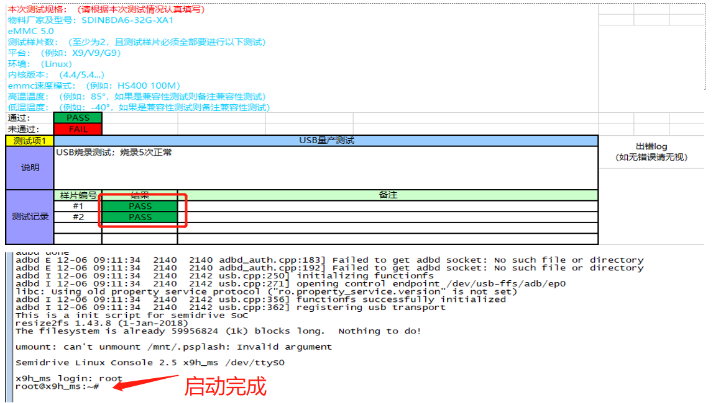Click the 结果 column header
726x403 pixels.
point(140,194)
